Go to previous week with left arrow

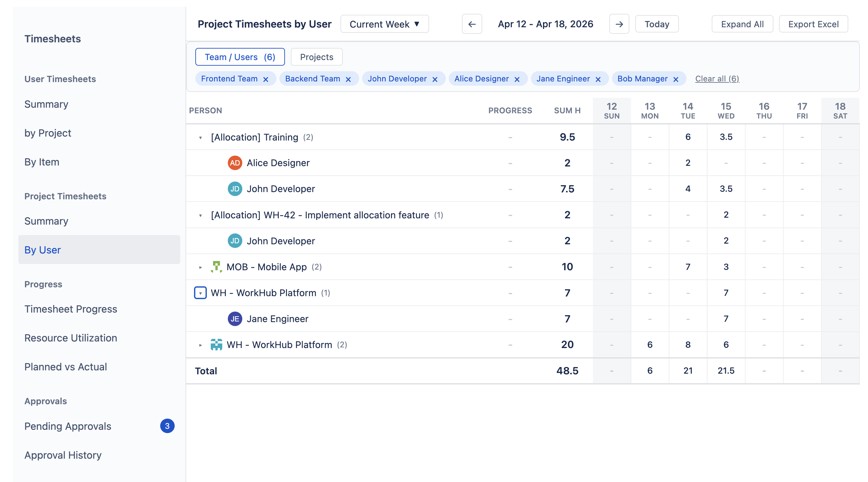coord(471,24)
